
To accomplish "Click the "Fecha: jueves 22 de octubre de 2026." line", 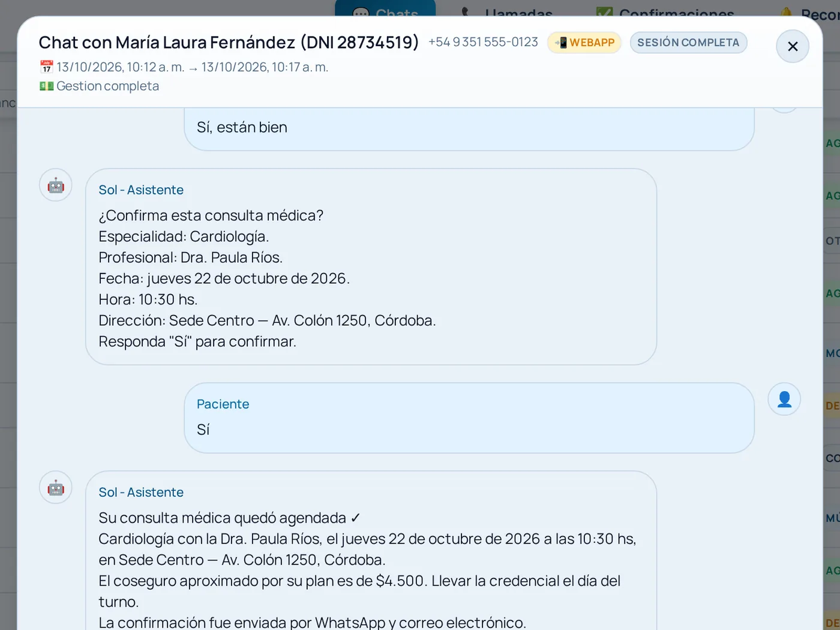I will (x=224, y=278).
